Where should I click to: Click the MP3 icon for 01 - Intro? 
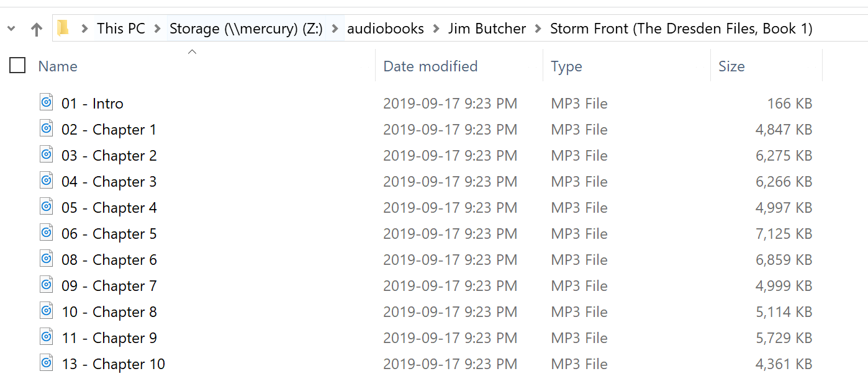point(47,102)
